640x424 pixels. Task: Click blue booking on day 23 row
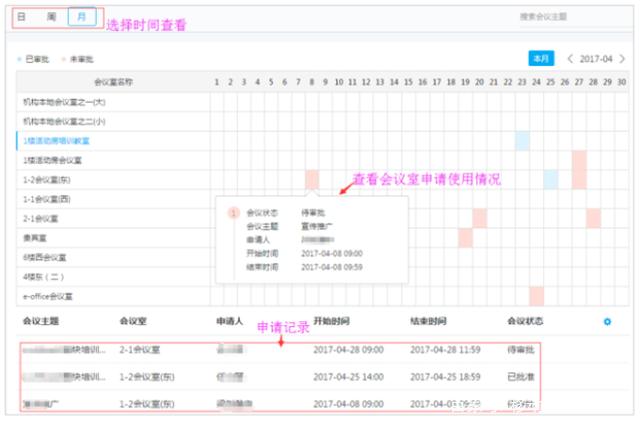(x=522, y=140)
